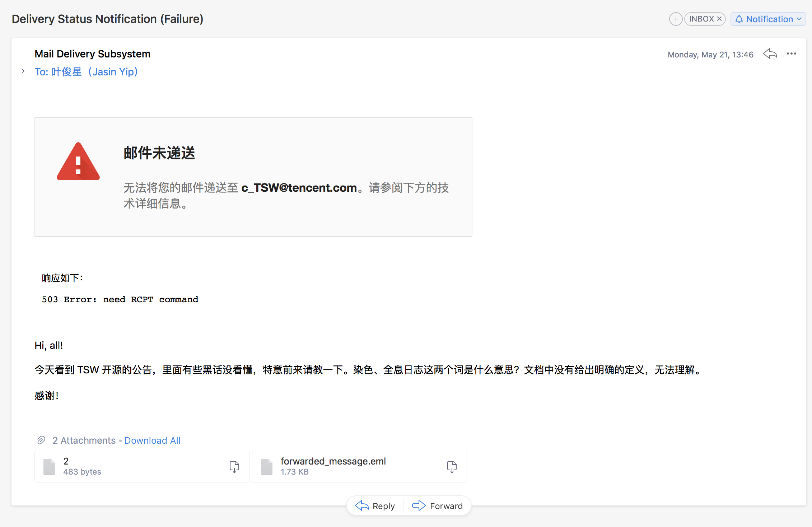Click the add label plus icon
This screenshot has height=527, width=812.
coord(676,19)
